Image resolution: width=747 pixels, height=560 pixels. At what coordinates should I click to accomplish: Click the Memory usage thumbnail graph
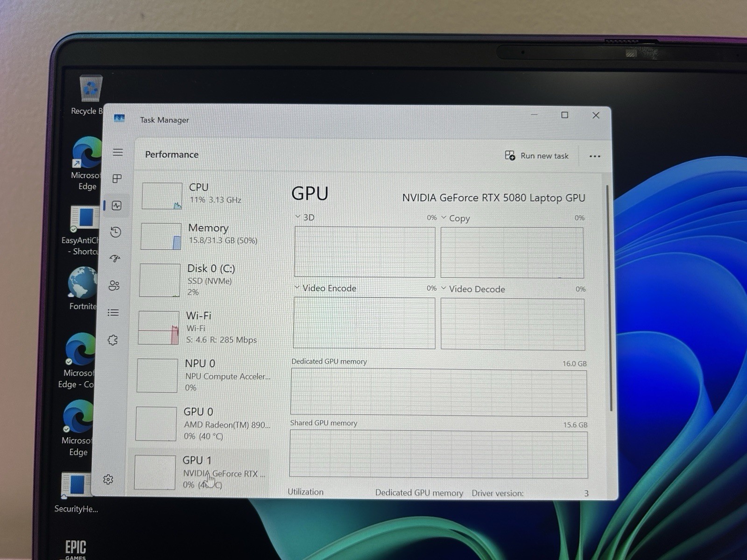[161, 236]
